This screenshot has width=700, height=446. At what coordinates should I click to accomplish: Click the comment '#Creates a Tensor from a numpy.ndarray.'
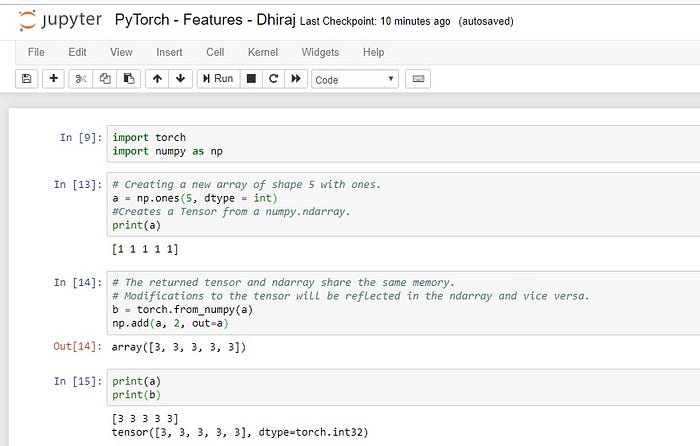click(231, 212)
